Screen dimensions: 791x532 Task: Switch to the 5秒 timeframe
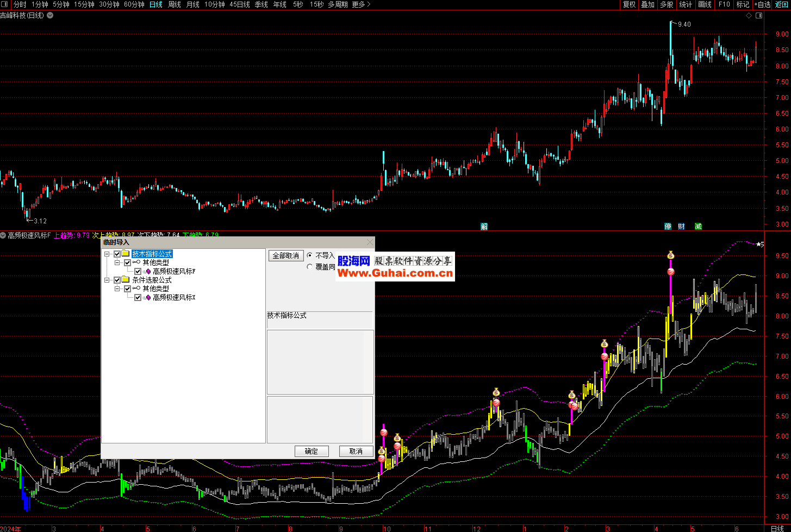point(298,4)
